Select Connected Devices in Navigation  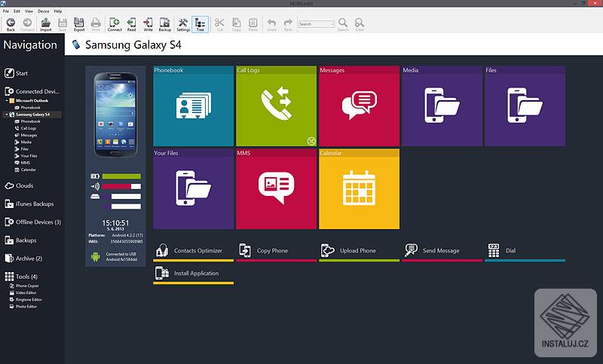(32, 91)
